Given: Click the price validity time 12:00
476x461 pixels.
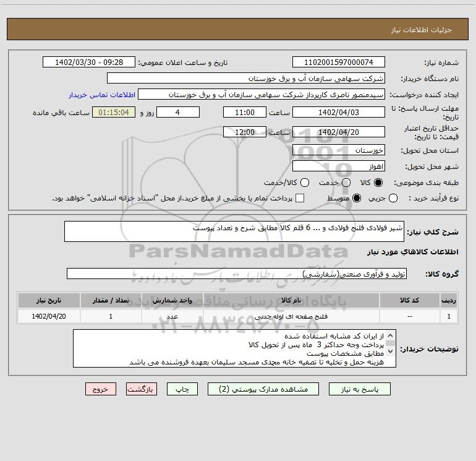Looking at the screenshot, I should pyautogui.click(x=245, y=132).
